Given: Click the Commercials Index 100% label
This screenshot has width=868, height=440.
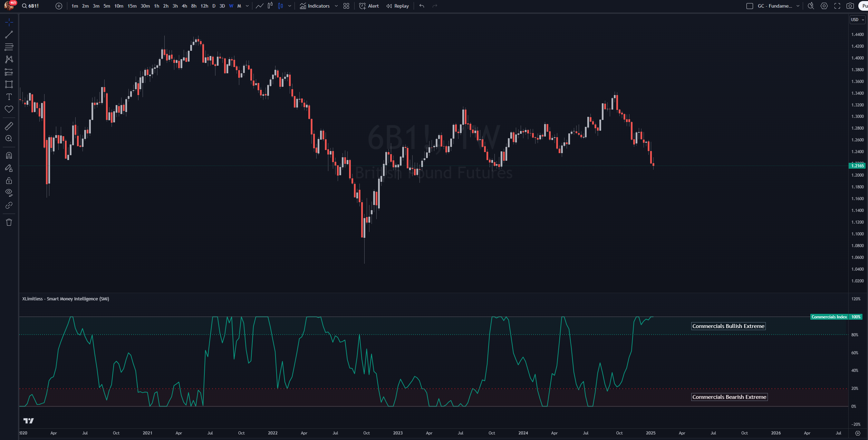Looking at the screenshot, I should (x=836, y=317).
